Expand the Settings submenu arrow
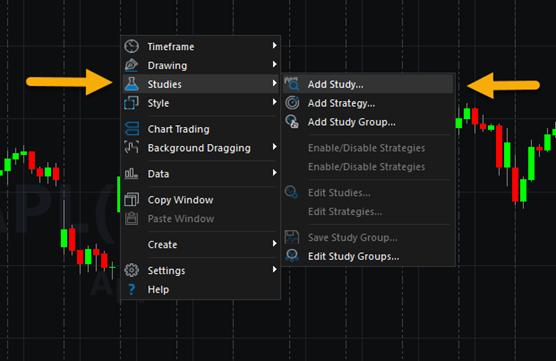 click(x=274, y=269)
